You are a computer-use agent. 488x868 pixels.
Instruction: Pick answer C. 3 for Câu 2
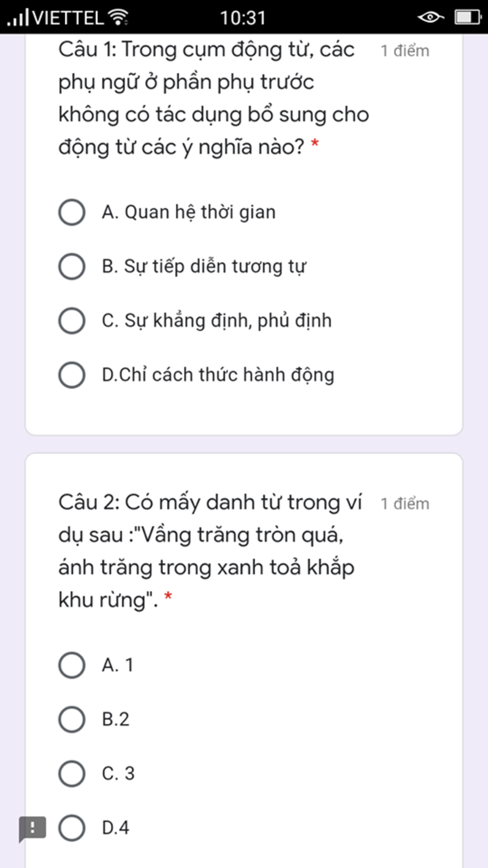click(96, 774)
